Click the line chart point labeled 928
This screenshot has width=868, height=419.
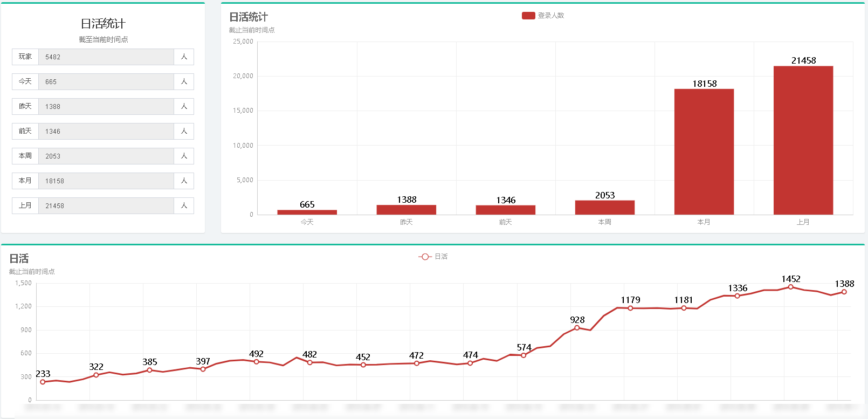coord(577,328)
